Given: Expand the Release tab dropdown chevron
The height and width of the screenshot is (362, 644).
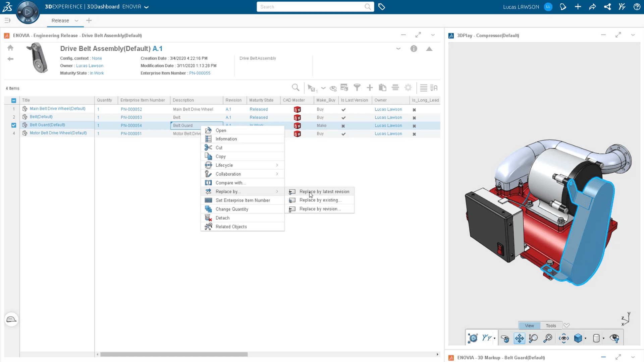Looking at the screenshot, I should pyautogui.click(x=76, y=21).
